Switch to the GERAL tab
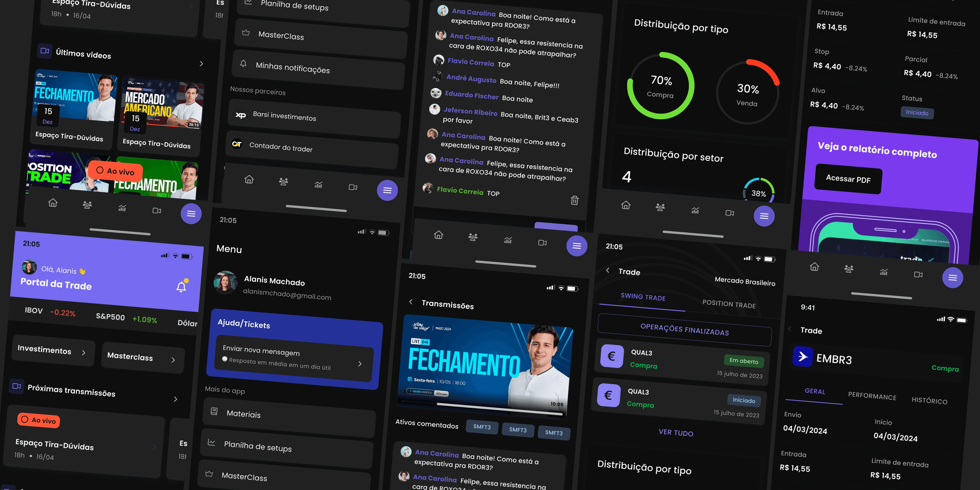Screen dimensions: 980x490 pyautogui.click(x=815, y=391)
